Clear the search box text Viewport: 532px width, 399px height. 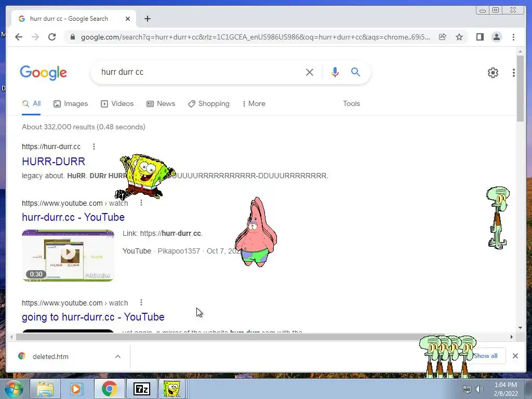click(x=310, y=72)
